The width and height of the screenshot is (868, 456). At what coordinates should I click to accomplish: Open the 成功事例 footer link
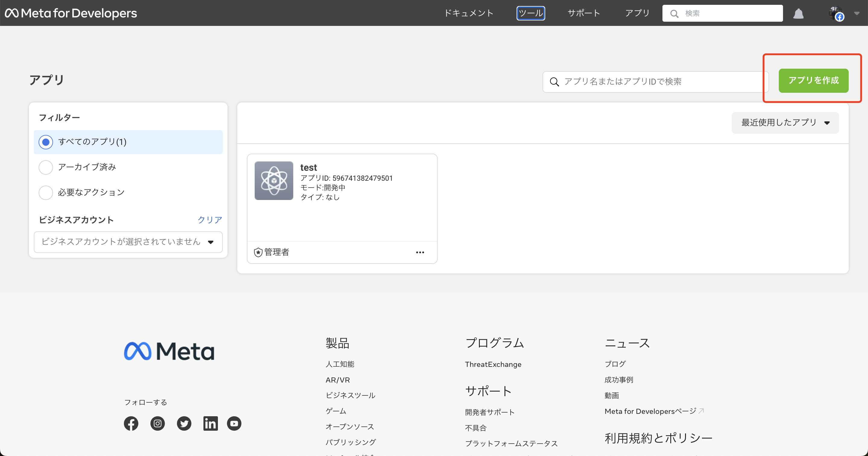coord(619,380)
